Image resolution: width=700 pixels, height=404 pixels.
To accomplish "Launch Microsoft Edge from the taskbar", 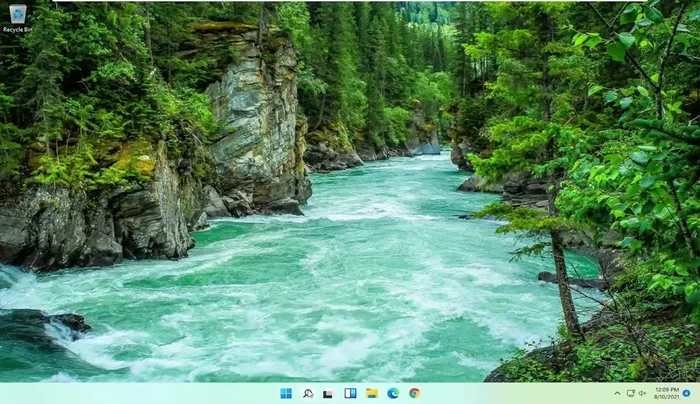I will pos(393,393).
